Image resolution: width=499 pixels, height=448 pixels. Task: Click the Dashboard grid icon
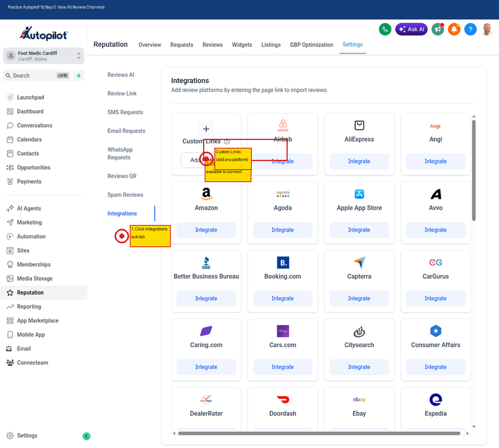pos(10,112)
